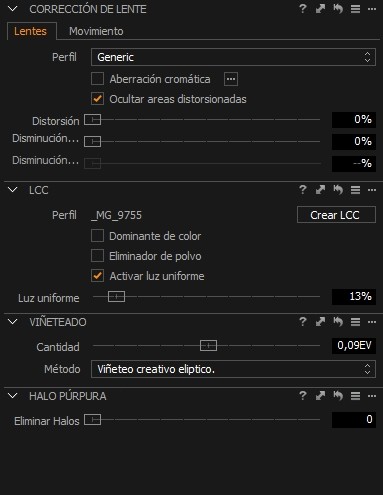Viewport: 383px width, 495px height.
Task: Select the Lentes tab
Action: tap(30, 31)
